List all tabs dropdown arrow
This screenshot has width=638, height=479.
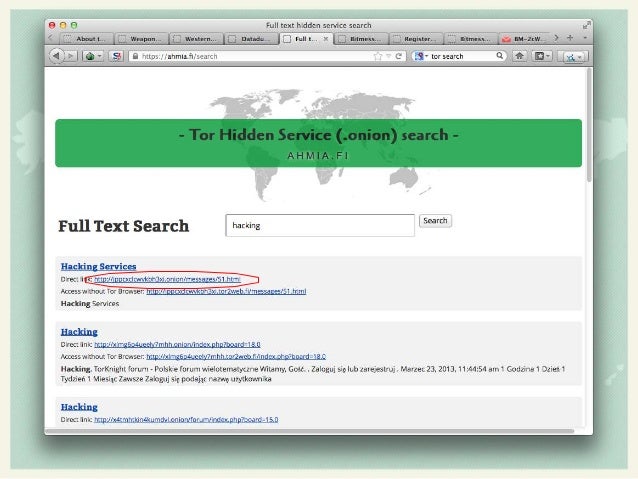pyautogui.click(x=585, y=38)
